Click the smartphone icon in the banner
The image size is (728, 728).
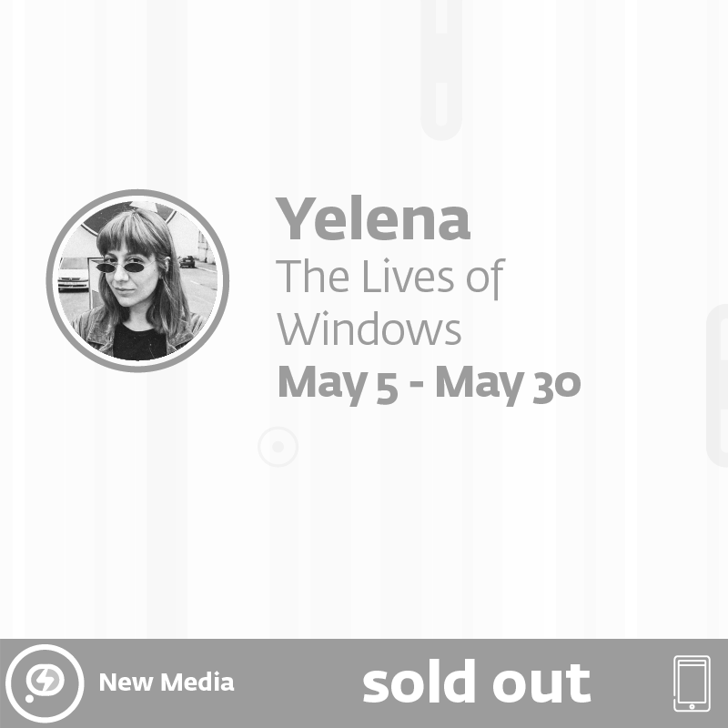692,683
